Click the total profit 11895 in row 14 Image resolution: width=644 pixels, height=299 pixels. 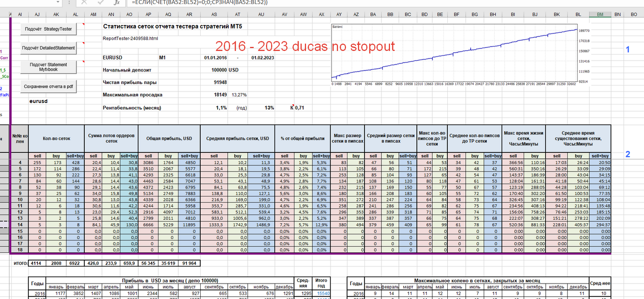tap(190, 225)
